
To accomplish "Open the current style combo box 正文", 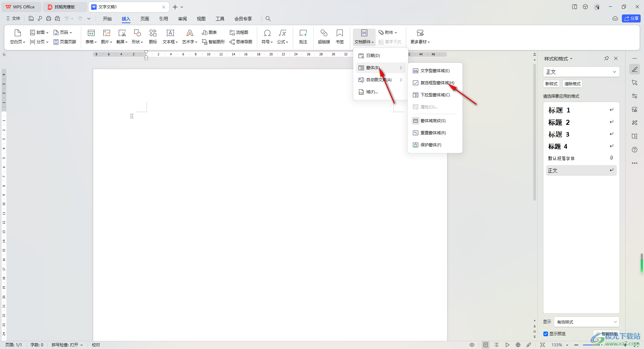I will coord(581,72).
